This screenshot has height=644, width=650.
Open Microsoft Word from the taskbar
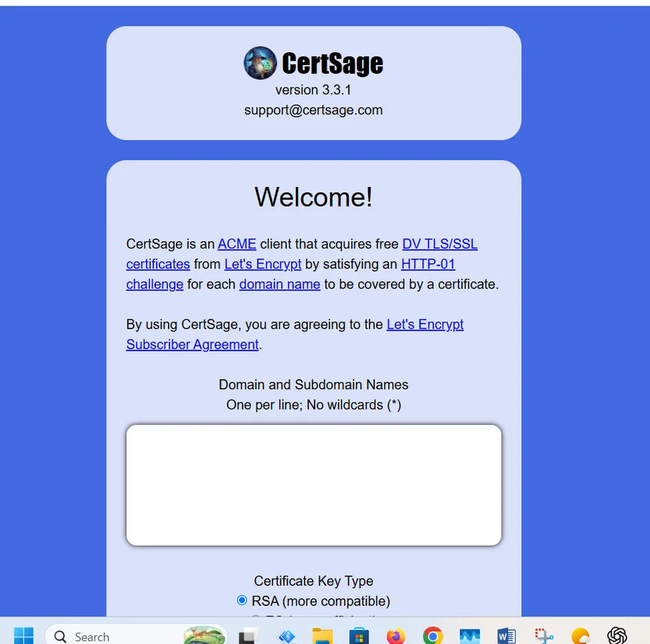point(506,635)
